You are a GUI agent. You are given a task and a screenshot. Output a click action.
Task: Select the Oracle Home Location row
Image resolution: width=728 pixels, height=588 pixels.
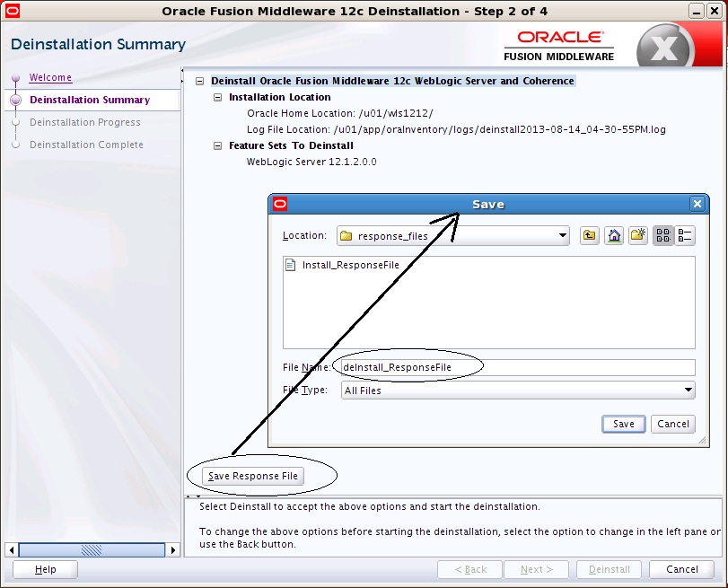340,113
